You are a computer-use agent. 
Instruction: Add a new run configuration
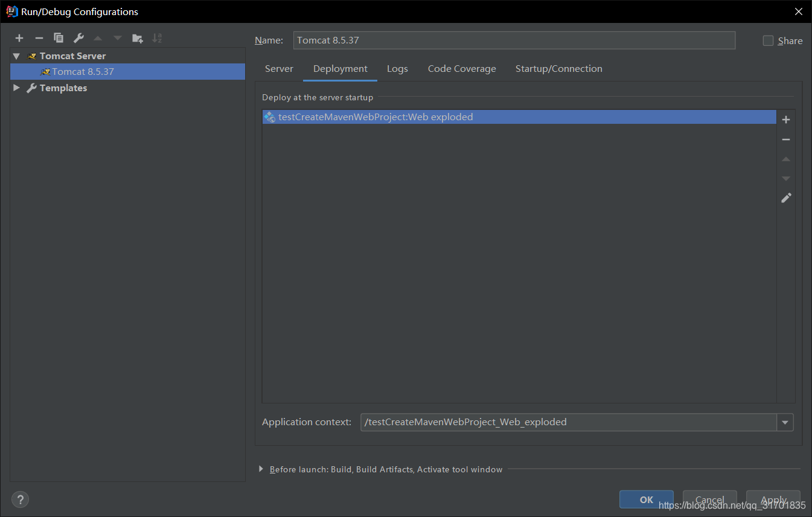point(19,38)
